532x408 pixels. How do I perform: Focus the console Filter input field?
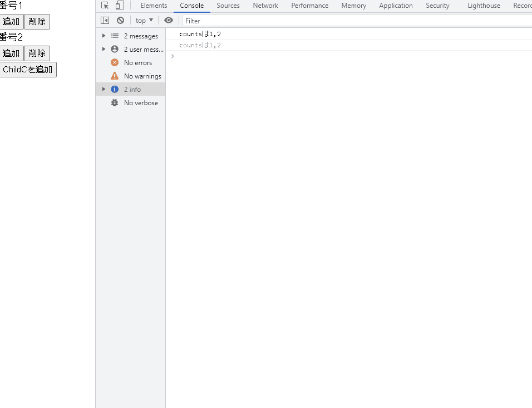pos(357,21)
